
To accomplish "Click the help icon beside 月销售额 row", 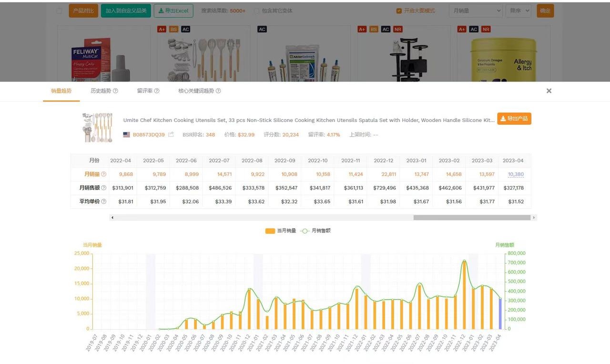I will 103,188.
